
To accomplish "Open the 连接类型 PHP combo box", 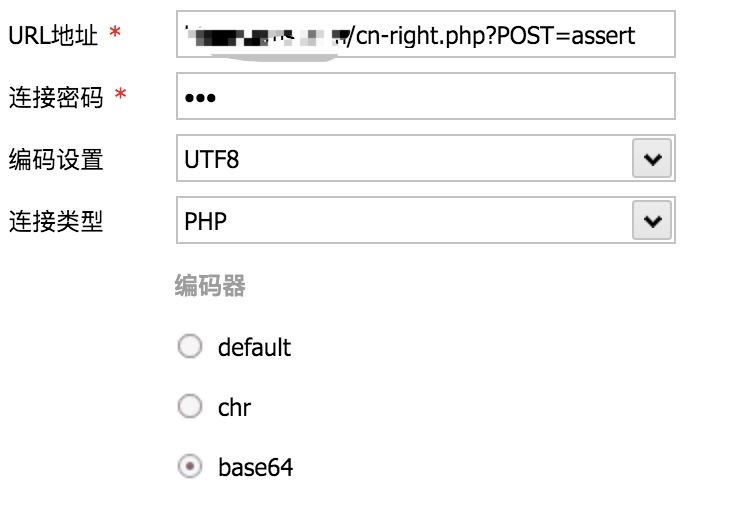I will (x=400, y=221).
